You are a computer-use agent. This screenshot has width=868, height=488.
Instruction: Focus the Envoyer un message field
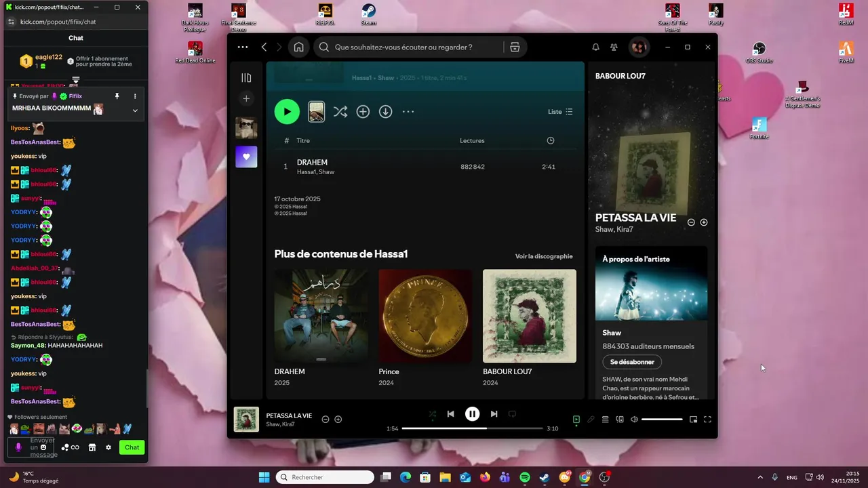[32, 447]
